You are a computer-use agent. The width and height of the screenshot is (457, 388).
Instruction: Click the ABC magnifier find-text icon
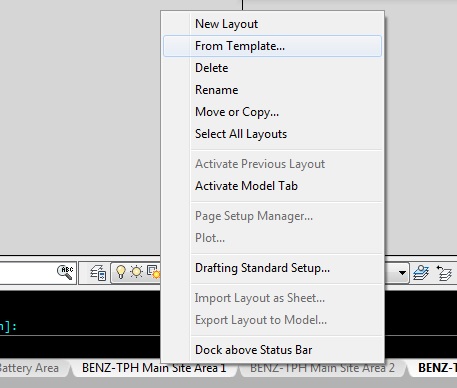65,272
